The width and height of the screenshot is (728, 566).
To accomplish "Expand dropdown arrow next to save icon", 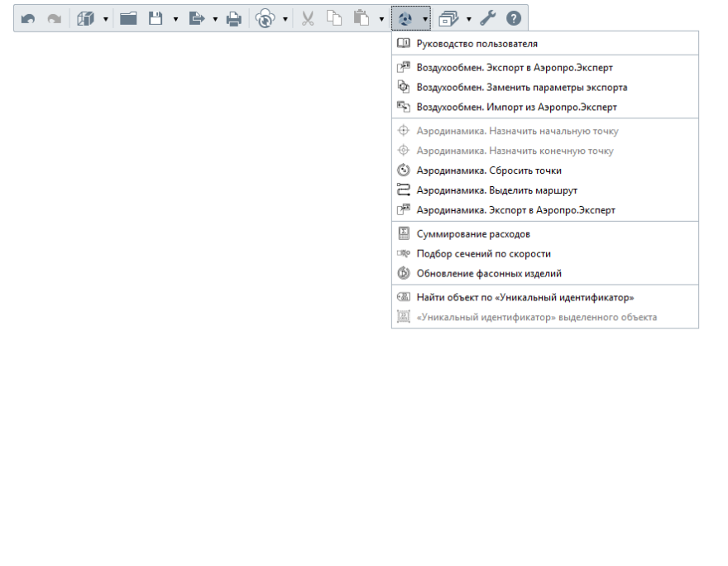I will click(175, 18).
